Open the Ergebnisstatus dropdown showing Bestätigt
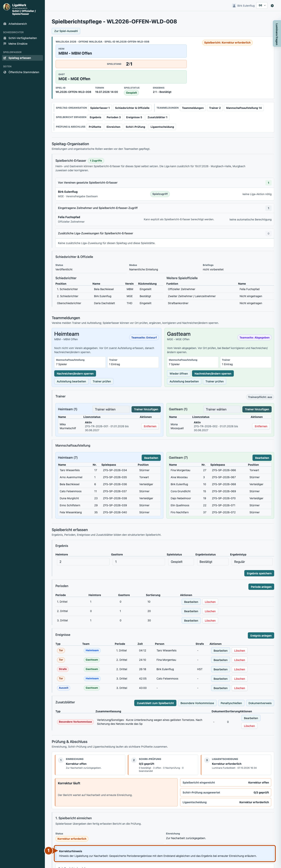Viewport: 281px width, 868px height. click(x=213, y=562)
